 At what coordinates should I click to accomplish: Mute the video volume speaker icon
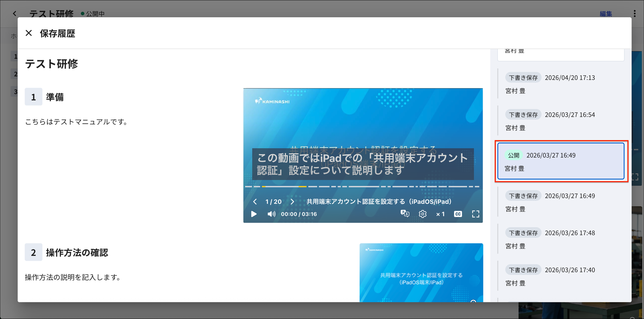pyautogui.click(x=271, y=214)
